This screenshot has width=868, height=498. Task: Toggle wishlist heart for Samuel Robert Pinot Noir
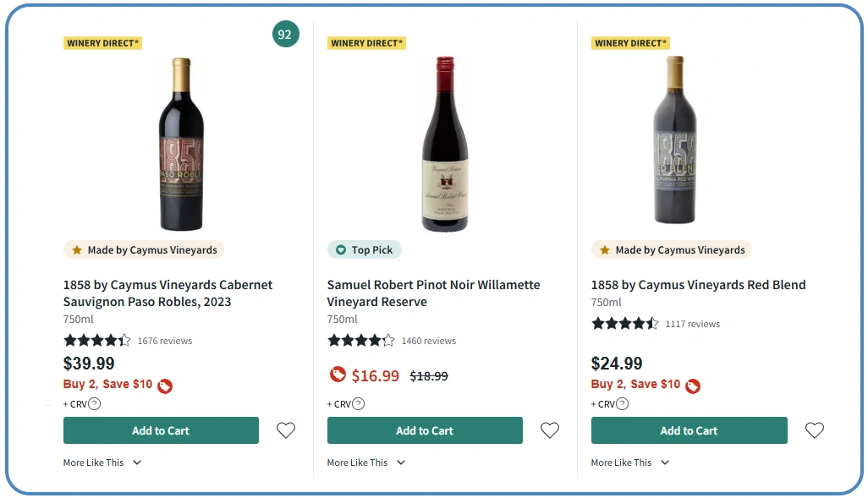[550, 430]
